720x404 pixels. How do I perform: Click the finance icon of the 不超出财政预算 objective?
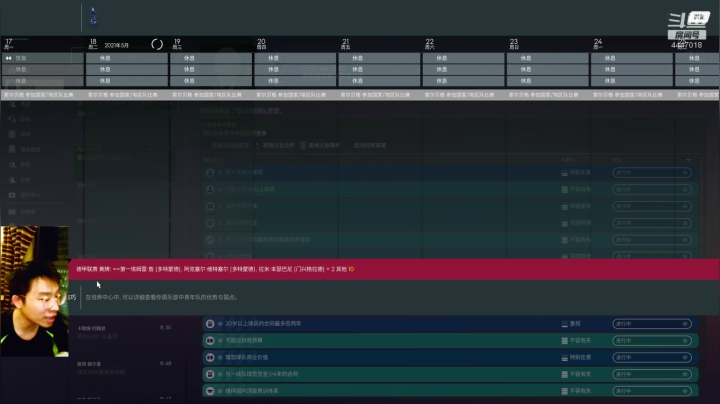[210, 341]
